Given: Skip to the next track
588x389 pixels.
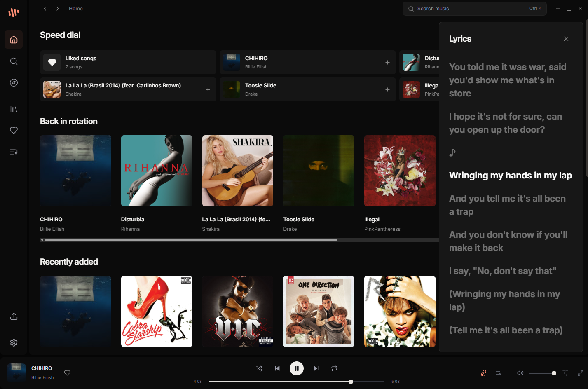Looking at the screenshot, I should point(316,368).
